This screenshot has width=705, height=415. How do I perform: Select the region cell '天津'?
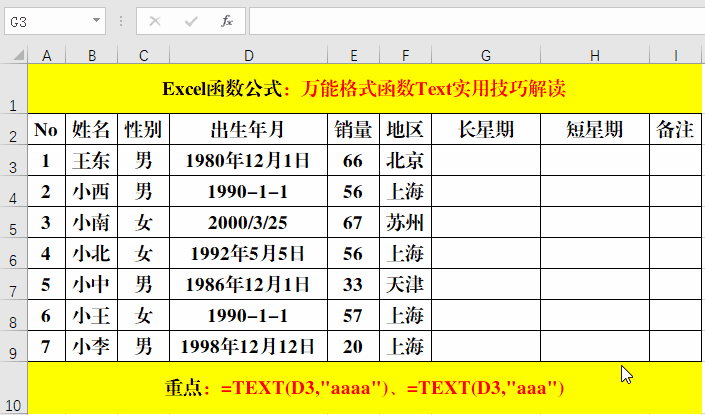click(x=405, y=284)
